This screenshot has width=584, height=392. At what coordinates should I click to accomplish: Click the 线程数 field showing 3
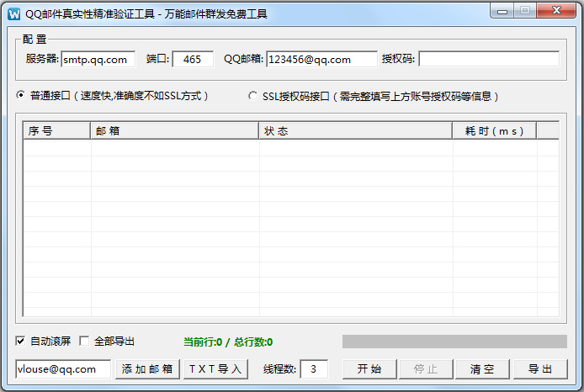pos(314,369)
